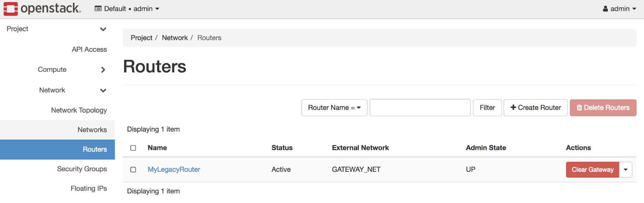This screenshot has width=644, height=203.
Task: Click the Default domain project icon
Action: pos(98,9)
